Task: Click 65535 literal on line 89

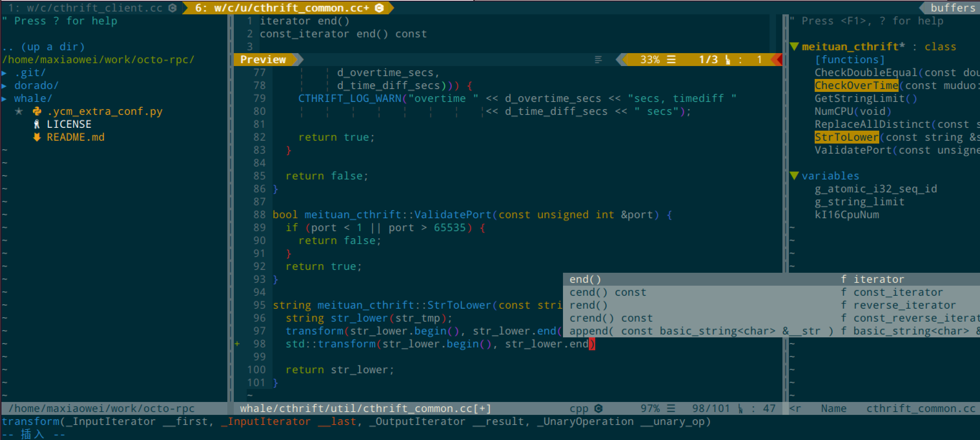Action: click(x=450, y=228)
